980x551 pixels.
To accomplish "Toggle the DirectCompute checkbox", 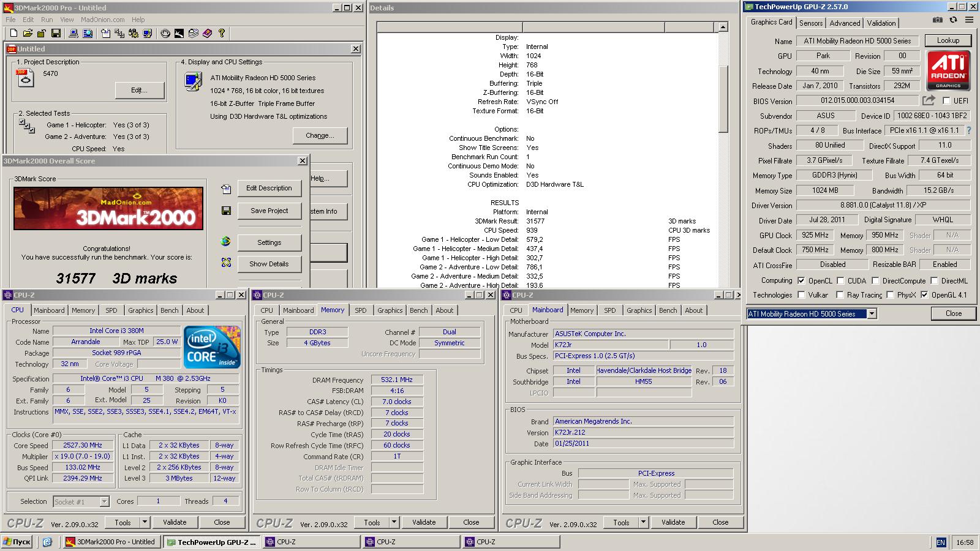I will pos(875,281).
